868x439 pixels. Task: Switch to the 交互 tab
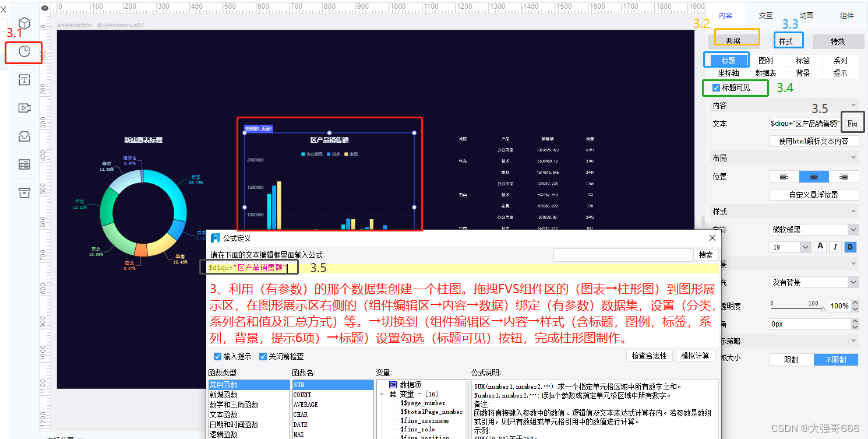coord(765,16)
